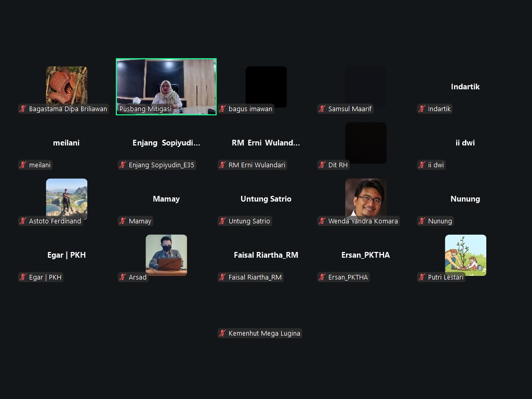
Task: Select Astoto Ferdinand's landscape profile photo
Action: click(66, 197)
